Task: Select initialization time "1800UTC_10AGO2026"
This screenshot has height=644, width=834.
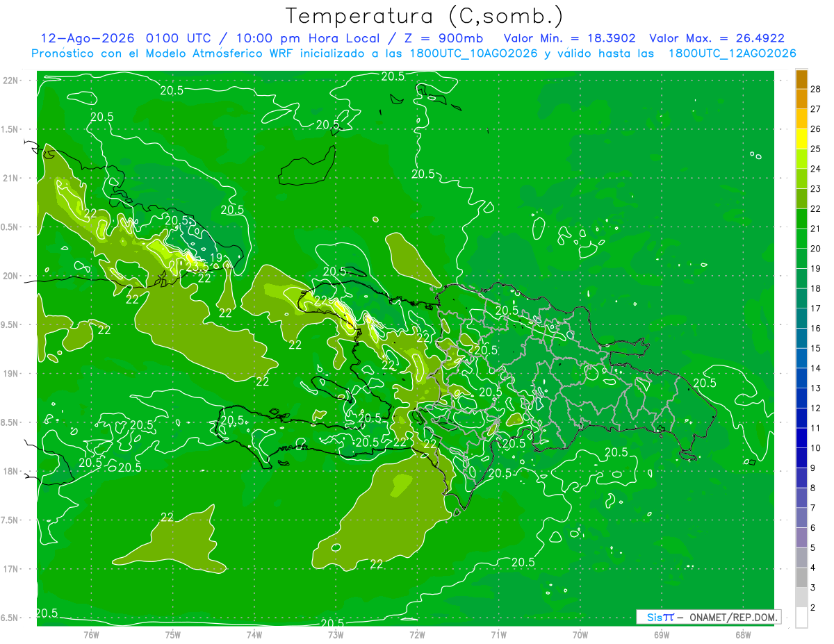Action: coord(473,53)
